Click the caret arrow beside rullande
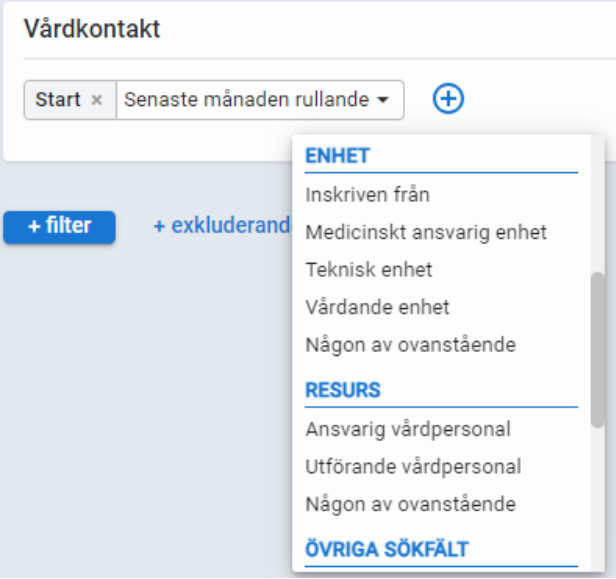This screenshot has height=579, width=616. (x=382, y=101)
